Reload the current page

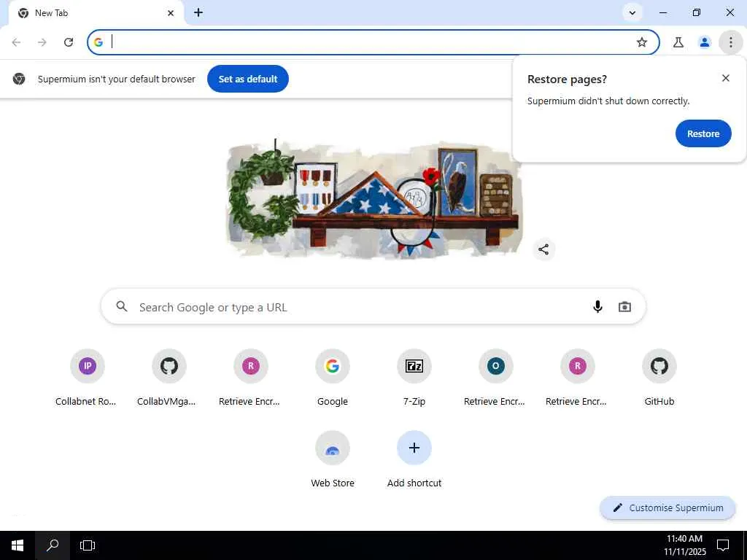pos(69,42)
